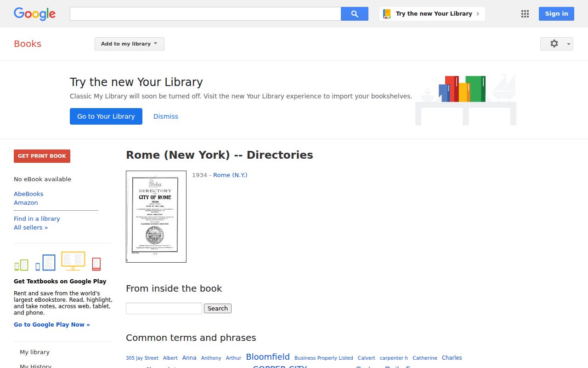The width and height of the screenshot is (588, 368).
Task: Select the term Arthur
Action: click(233, 358)
